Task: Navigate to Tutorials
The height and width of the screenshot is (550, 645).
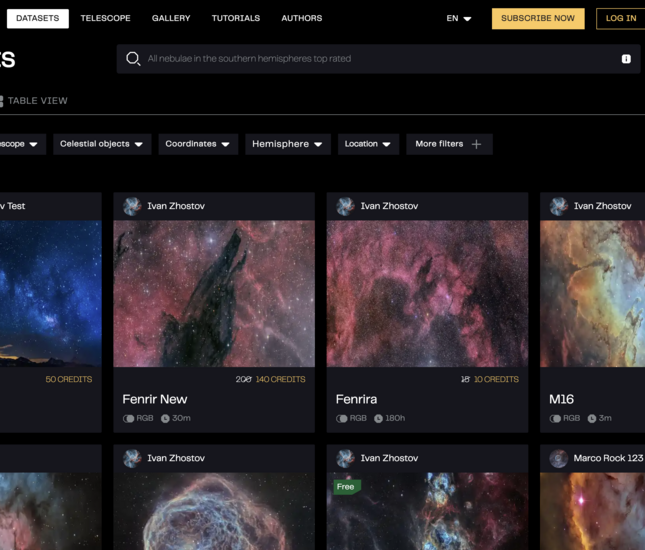Action: 236,19
